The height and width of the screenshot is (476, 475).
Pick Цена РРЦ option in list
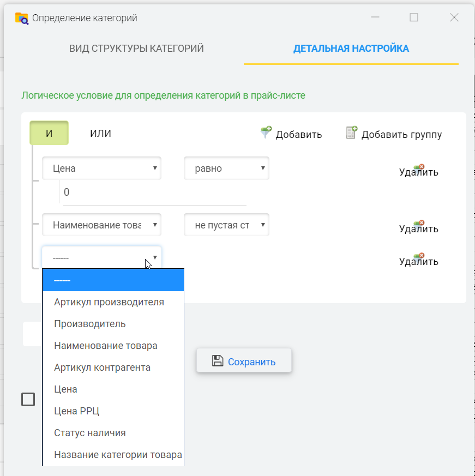coord(77,411)
